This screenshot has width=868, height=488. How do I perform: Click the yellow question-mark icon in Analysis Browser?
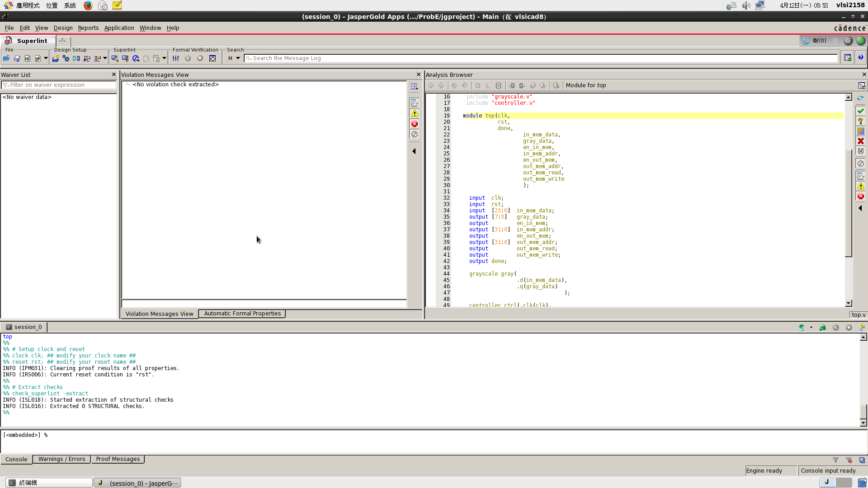click(861, 121)
